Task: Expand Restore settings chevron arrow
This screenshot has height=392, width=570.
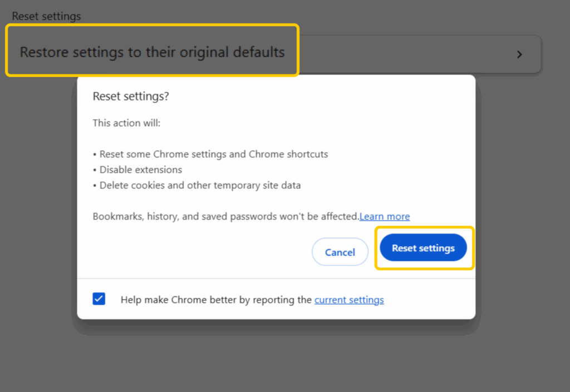Action: coord(519,54)
